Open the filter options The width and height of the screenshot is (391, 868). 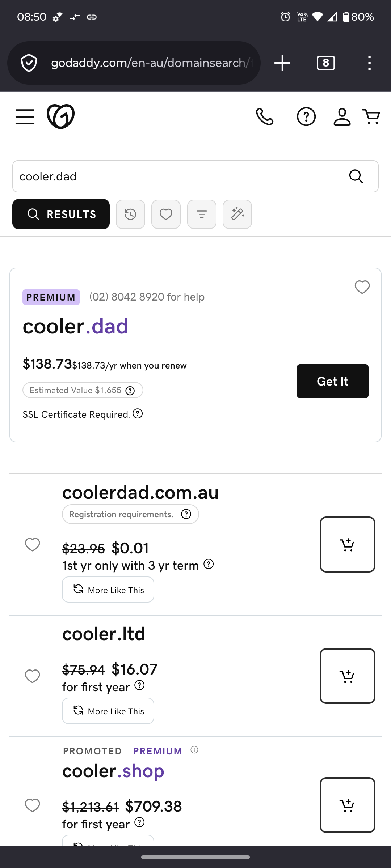202,214
